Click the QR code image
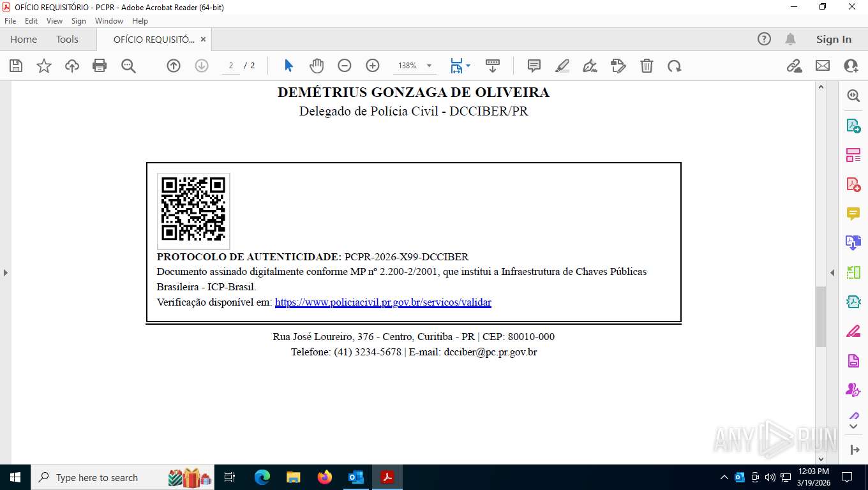Image resolution: width=868 pixels, height=490 pixels. [x=193, y=211]
